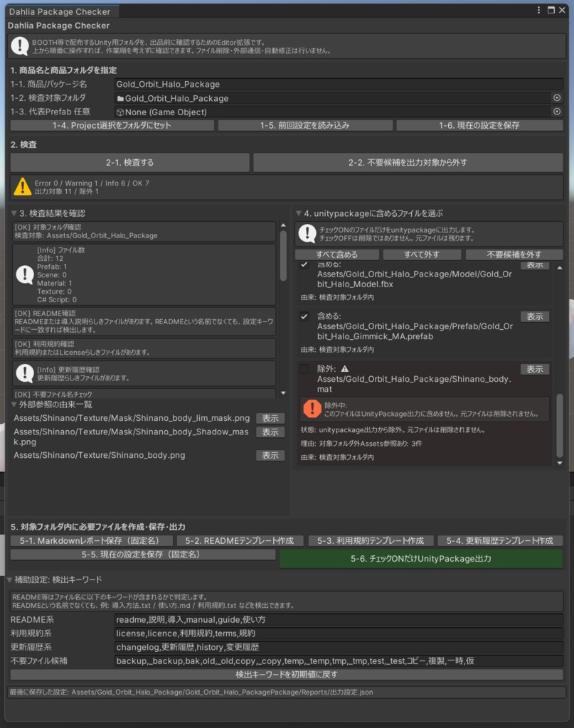Click the 商品/パッケージ名 input field

(x=339, y=84)
